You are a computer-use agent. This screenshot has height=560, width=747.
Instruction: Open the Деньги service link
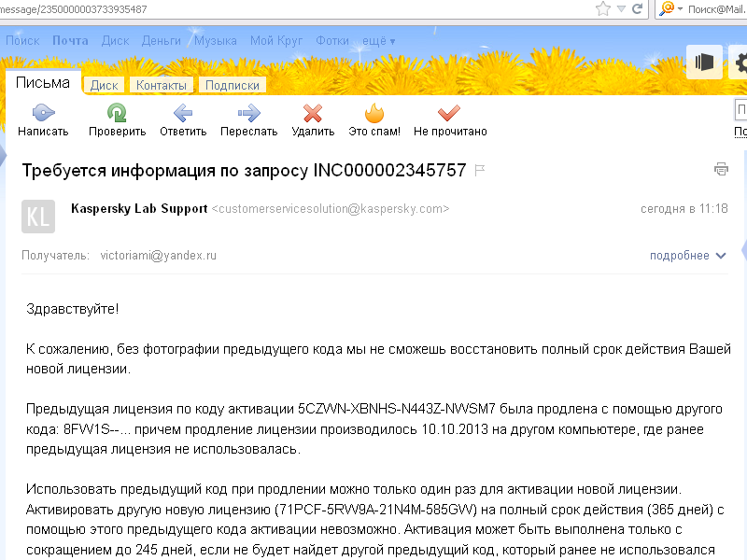tap(161, 41)
